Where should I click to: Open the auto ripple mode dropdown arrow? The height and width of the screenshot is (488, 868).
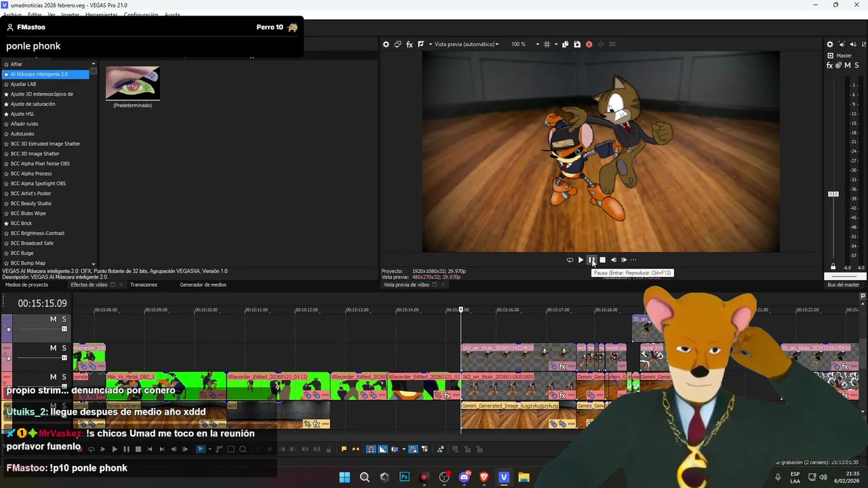click(x=404, y=449)
